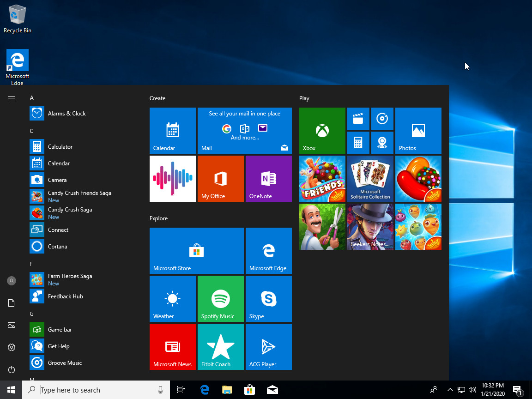Launch the Skype tile
Image resolution: width=532 pixels, height=399 pixels.
point(269,299)
